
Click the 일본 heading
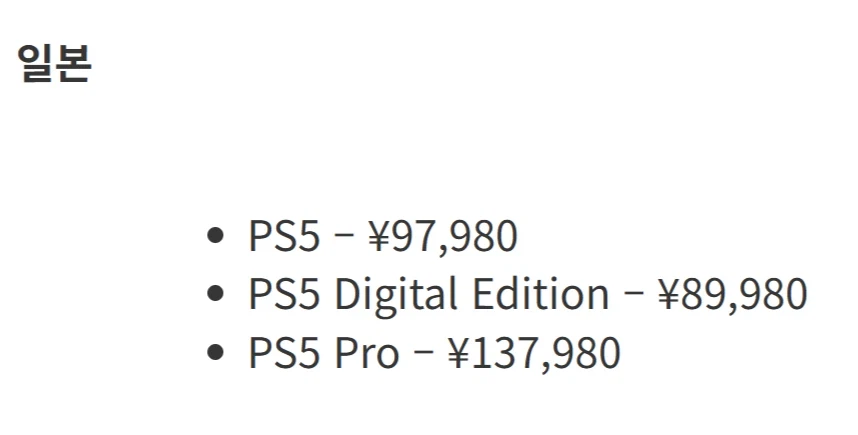(54, 64)
